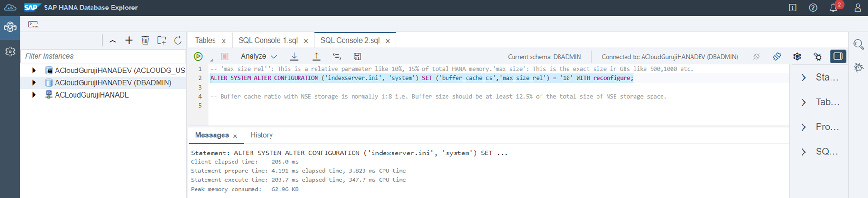Open the History tab
Screen dimensions: 868x198
coord(261,135)
